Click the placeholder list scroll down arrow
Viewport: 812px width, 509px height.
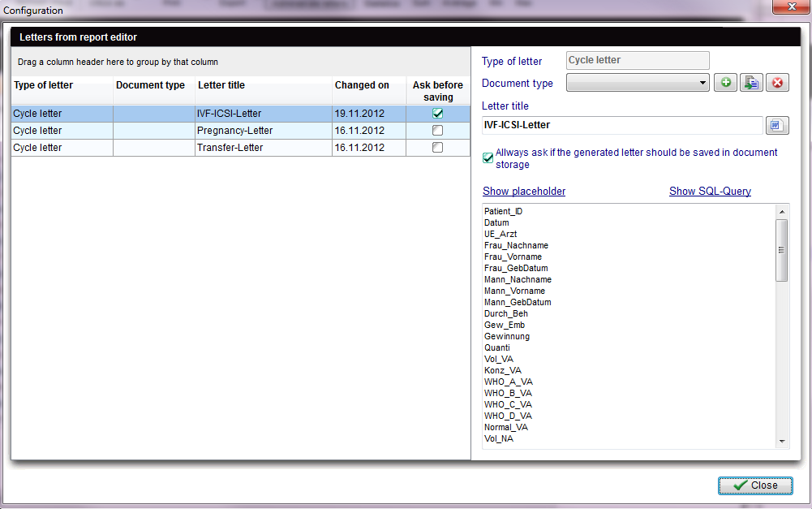782,442
